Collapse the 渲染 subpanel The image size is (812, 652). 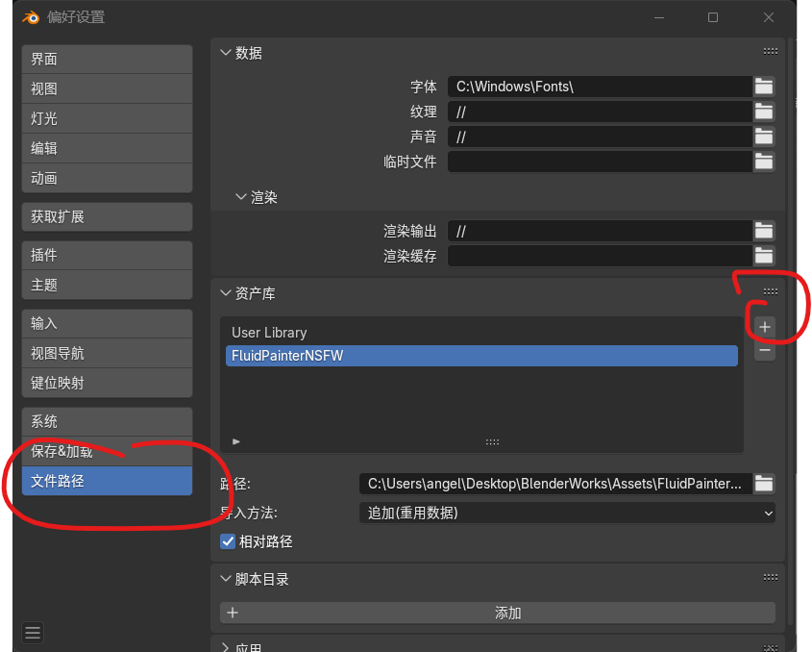coord(240,196)
